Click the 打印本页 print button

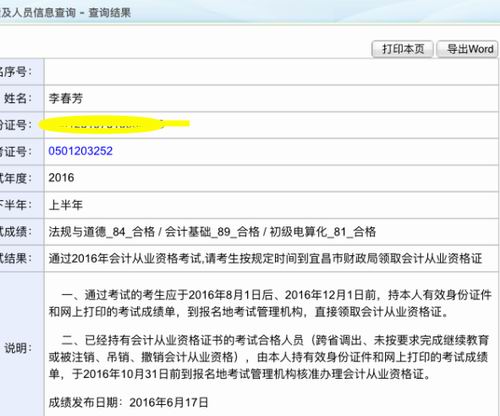[402, 49]
